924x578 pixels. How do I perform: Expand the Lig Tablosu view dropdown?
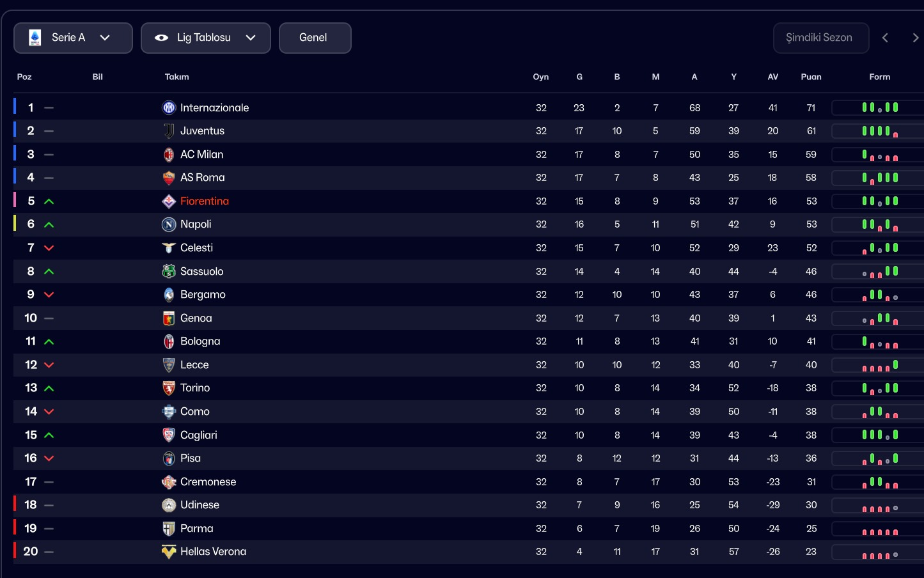pyautogui.click(x=205, y=38)
